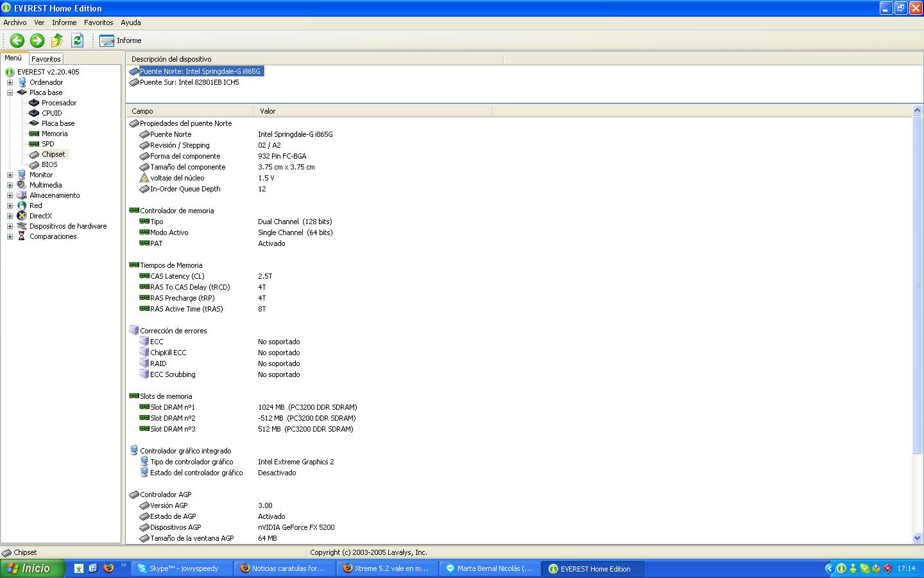This screenshot has width=924, height=578.
Task: Launch Firefox from quick launch icon
Action: click(x=108, y=568)
